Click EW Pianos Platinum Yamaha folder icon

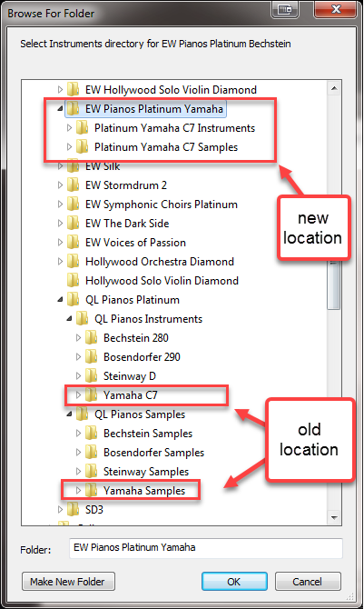coord(73,108)
